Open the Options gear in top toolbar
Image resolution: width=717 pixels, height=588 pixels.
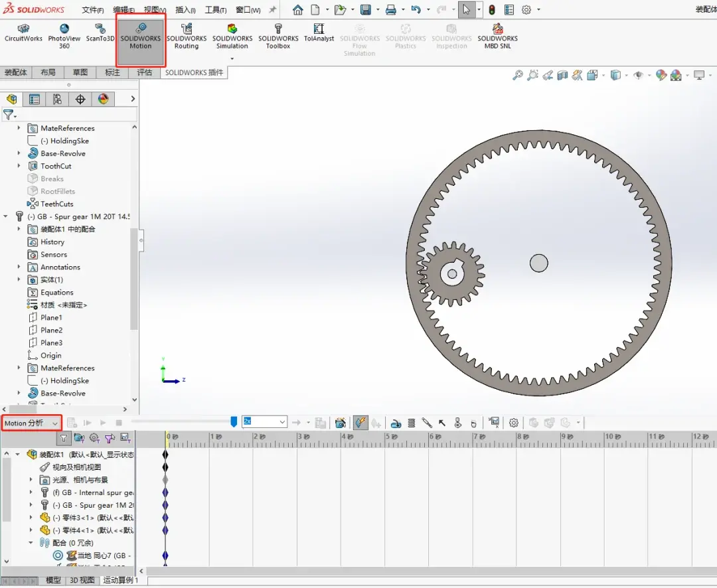(x=526, y=9)
